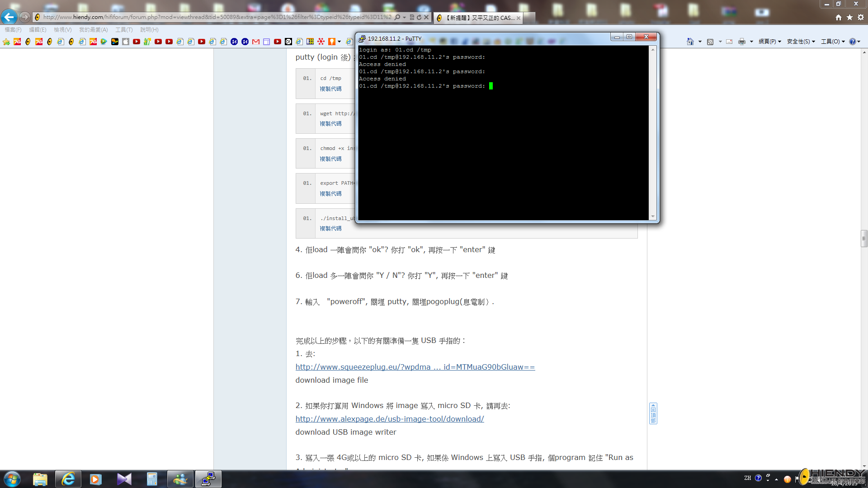The height and width of the screenshot is (488, 868).
Task: Click the web page vertical scrollbar thumb
Action: [x=864, y=238]
